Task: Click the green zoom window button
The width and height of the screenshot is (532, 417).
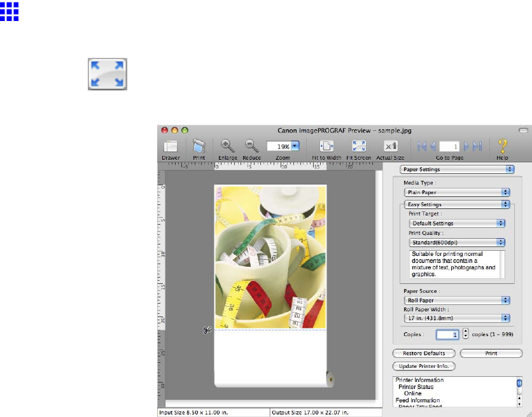Action: point(185,131)
